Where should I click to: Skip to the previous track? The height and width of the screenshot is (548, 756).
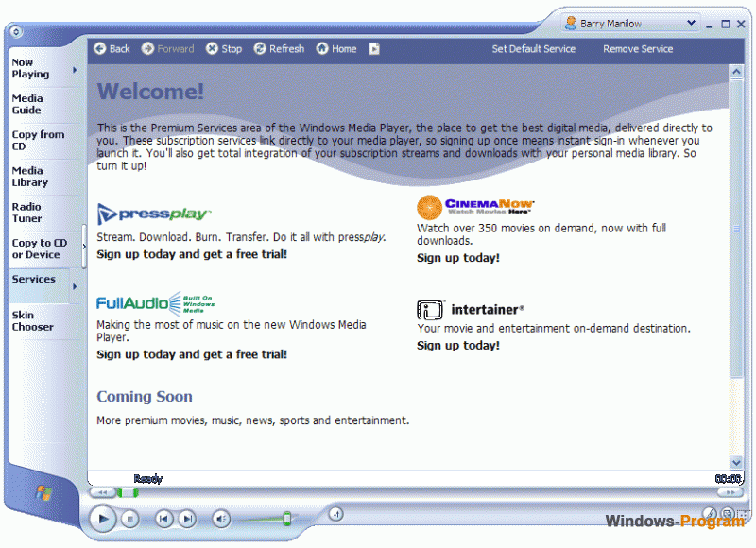(x=163, y=519)
